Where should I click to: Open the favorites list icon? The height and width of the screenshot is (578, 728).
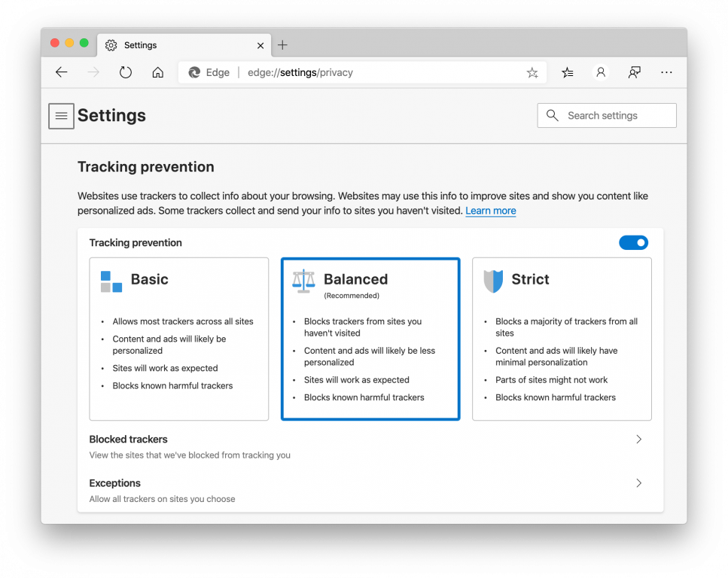point(567,72)
